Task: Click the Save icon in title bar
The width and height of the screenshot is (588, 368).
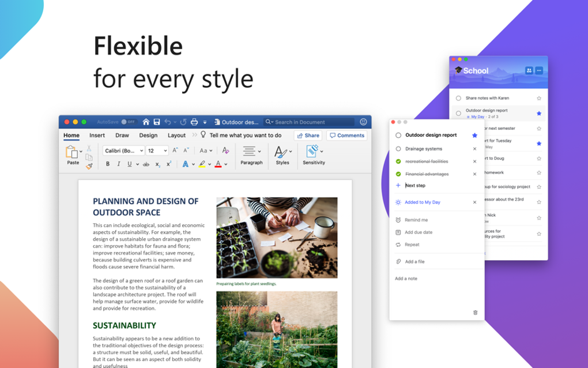Action: 157,122
